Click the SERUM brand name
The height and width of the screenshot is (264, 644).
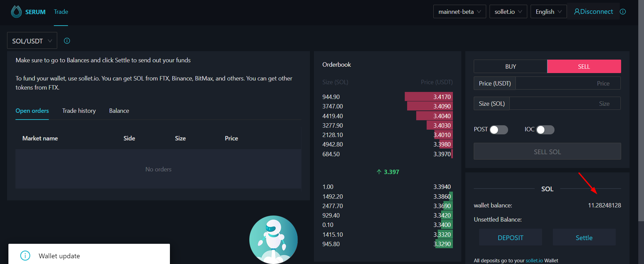(35, 12)
